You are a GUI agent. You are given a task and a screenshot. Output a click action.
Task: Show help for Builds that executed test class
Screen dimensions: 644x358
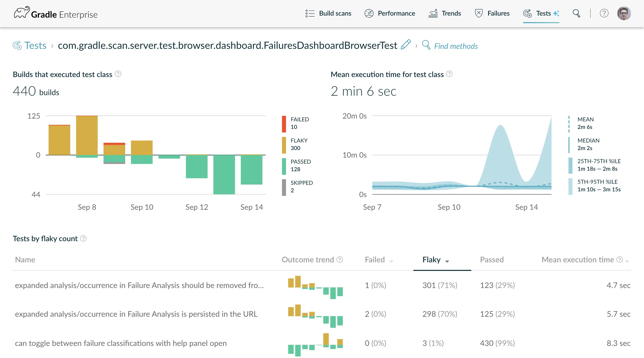[118, 74]
